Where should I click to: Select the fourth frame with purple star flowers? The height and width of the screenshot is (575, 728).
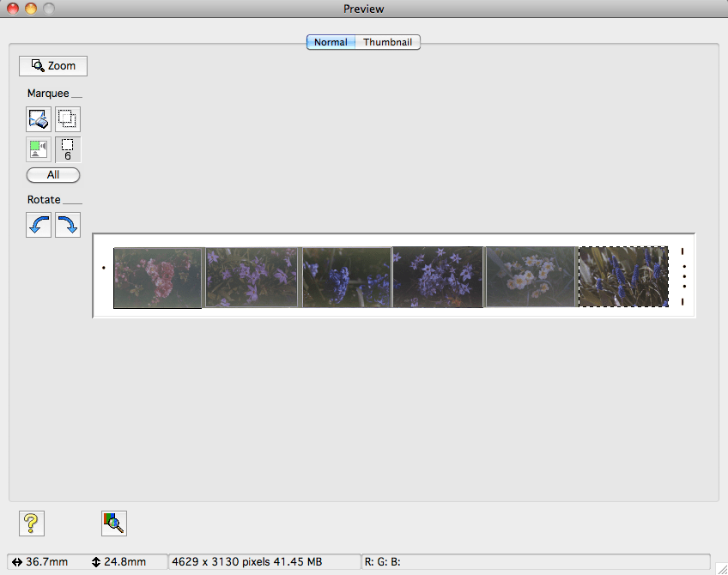point(437,278)
